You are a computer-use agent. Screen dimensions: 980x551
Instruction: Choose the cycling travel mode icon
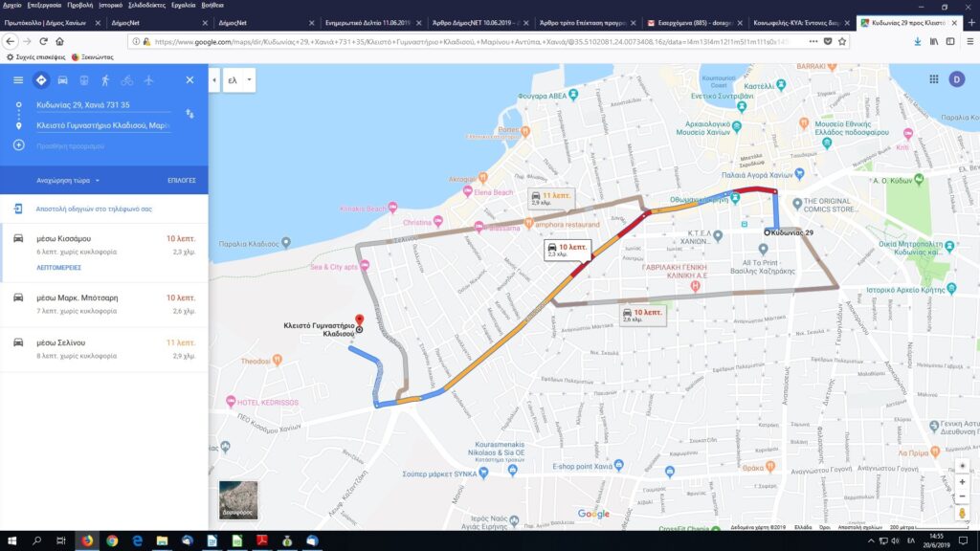click(126, 79)
